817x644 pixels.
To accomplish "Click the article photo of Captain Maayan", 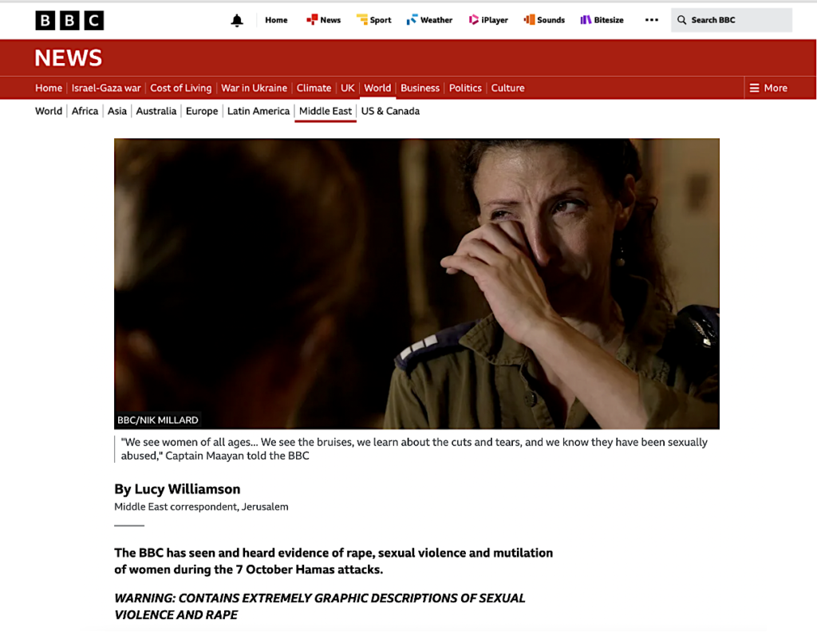I will tap(416, 283).
